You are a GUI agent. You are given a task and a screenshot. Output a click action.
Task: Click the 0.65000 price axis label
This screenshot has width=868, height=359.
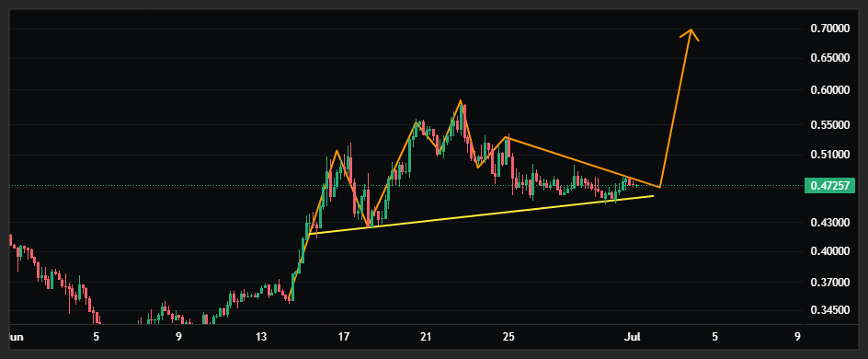point(829,58)
